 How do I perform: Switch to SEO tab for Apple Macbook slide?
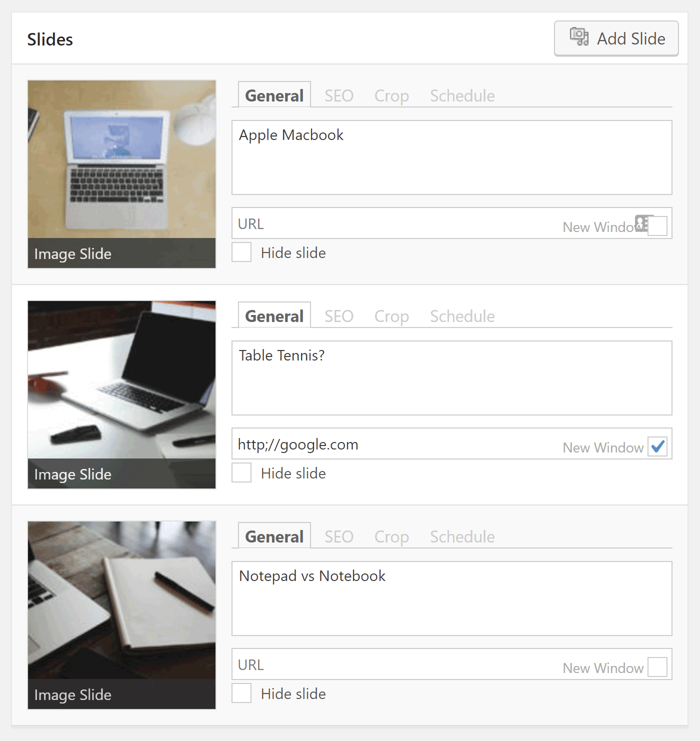(339, 95)
